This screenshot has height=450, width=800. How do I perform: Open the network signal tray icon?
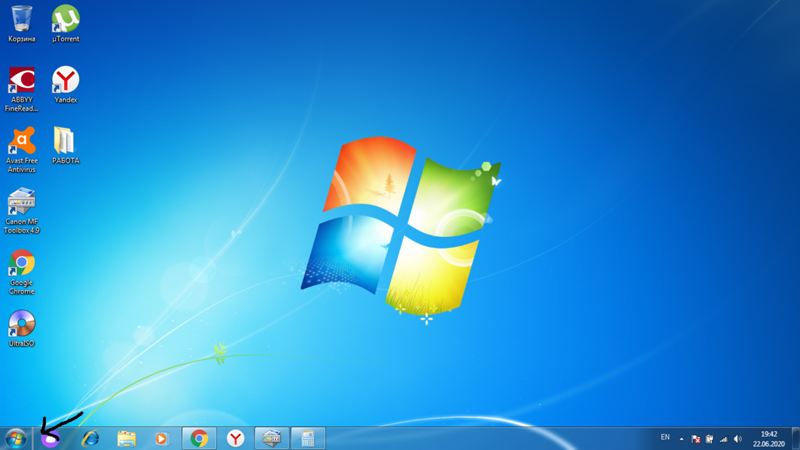tap(723, 439)
